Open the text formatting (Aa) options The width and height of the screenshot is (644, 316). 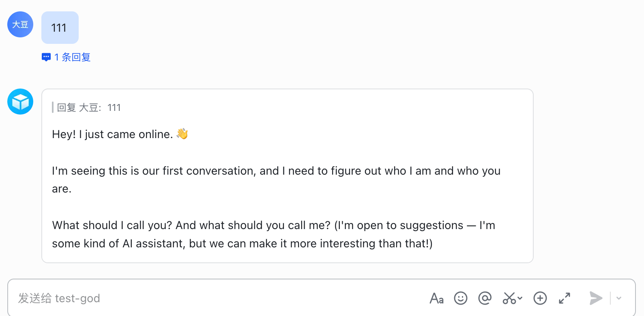tap(436, 299)
